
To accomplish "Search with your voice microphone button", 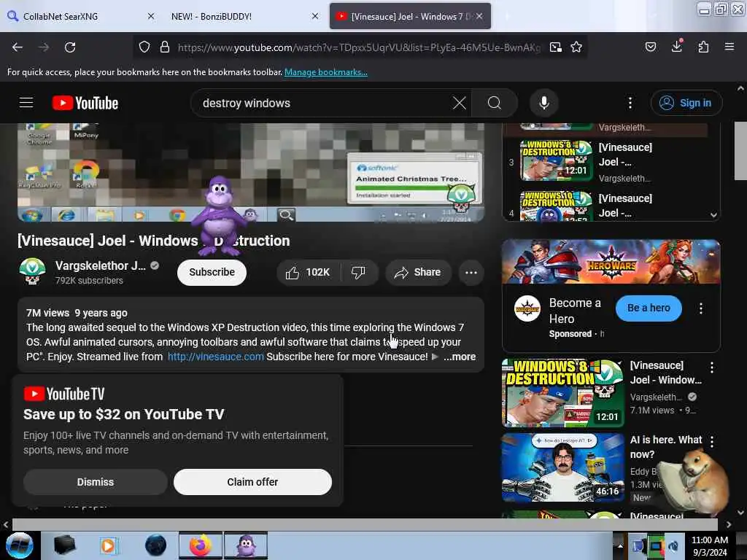I will pos(544,103).
